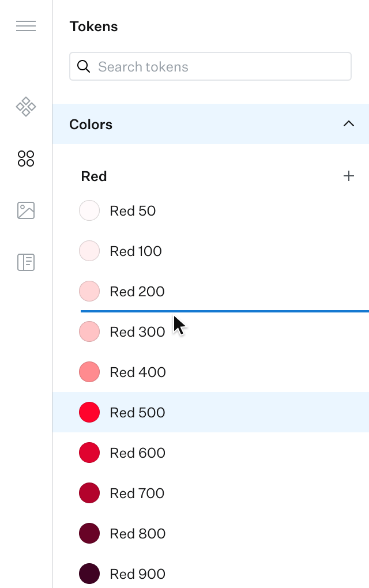
Task: Select the highlighted Red 500 token
Action: pos(137,413)
